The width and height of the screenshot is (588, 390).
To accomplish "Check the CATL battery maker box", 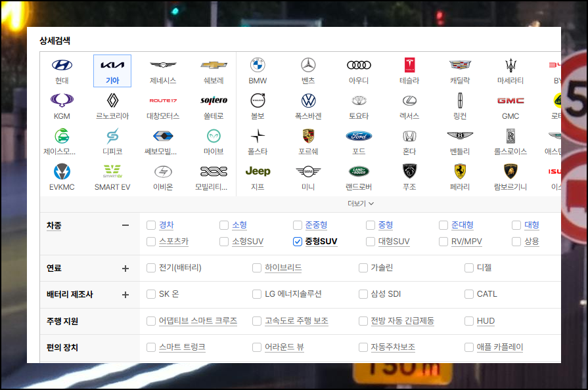I will (x=469, y=294).
